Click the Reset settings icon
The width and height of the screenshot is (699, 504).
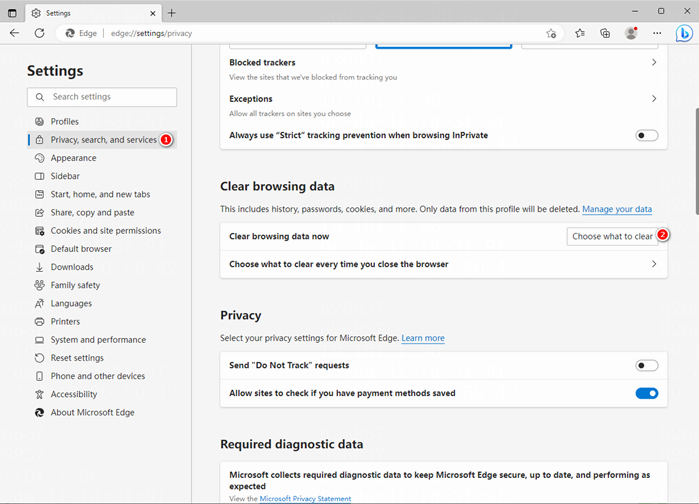tap(39, 358)
